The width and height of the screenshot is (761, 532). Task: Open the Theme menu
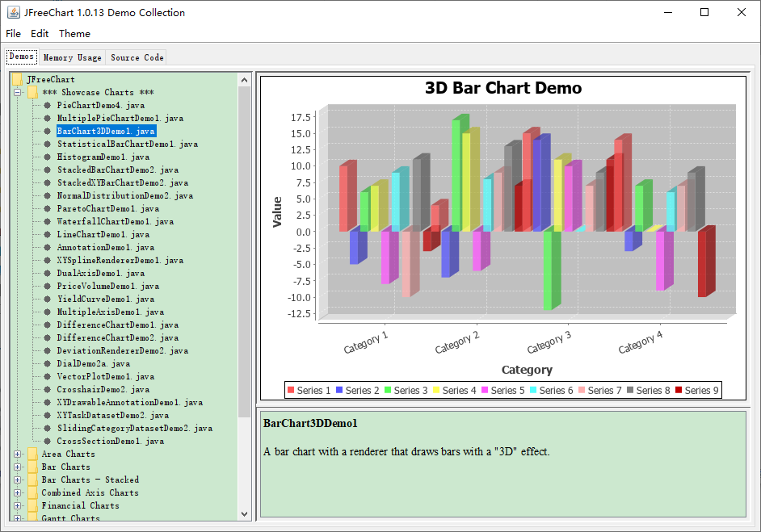click(74, 33)
